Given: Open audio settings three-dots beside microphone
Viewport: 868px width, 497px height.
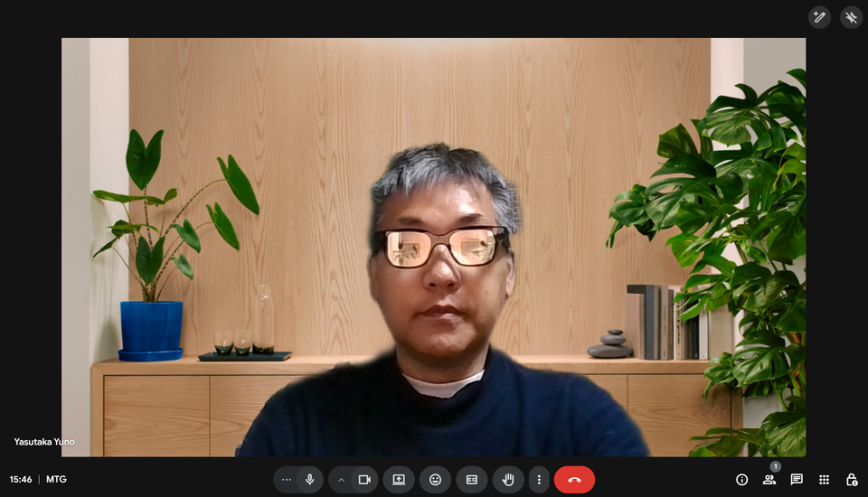Looking at the screenshot, I should 287,480.
